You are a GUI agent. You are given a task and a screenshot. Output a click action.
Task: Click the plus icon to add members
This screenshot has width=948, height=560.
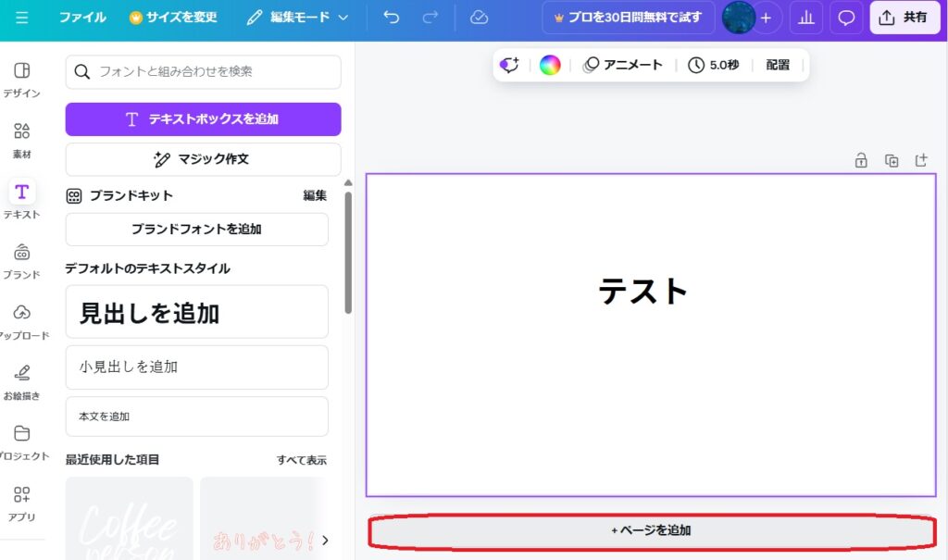pyautogui.click(x=766, y=19)
